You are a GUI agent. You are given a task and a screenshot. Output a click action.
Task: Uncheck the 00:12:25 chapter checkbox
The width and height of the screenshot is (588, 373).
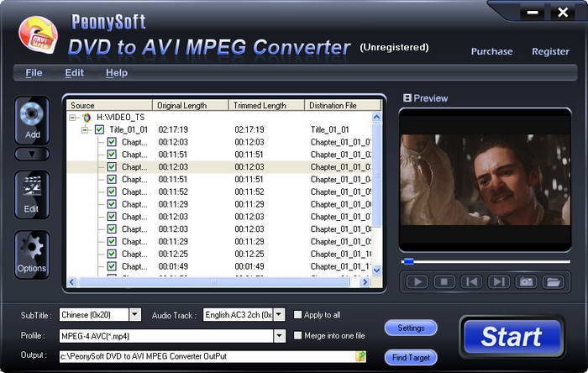[x=112, y=254]
